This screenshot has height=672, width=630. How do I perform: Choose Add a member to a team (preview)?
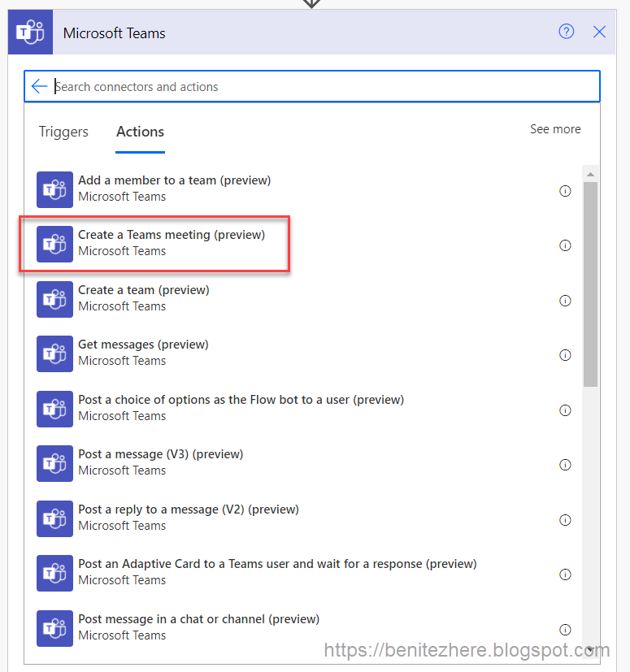[175, 180]
